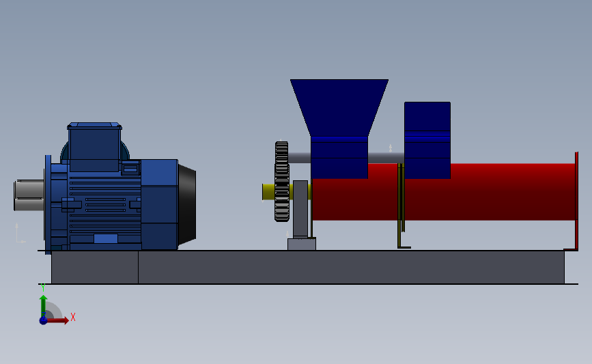Select the gray upper shaft between blue boxes
The height and width of the screenshot is (364, 592).
386,158
